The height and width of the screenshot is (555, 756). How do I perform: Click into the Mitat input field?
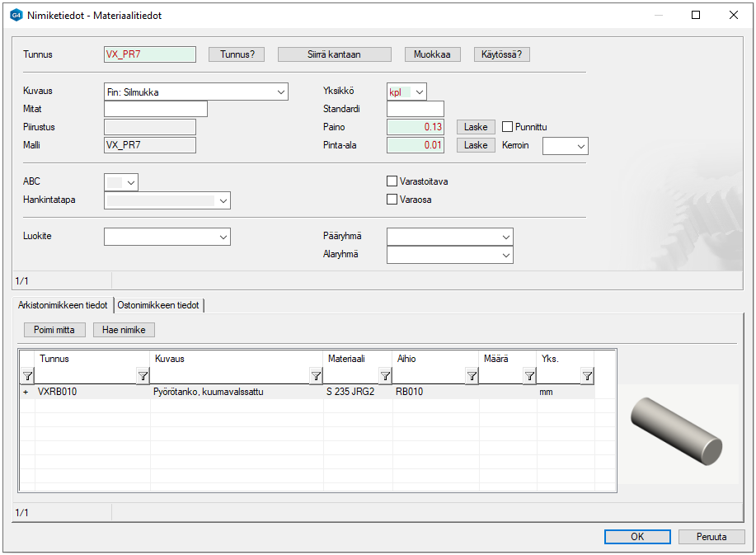click(x=155, y=109)
